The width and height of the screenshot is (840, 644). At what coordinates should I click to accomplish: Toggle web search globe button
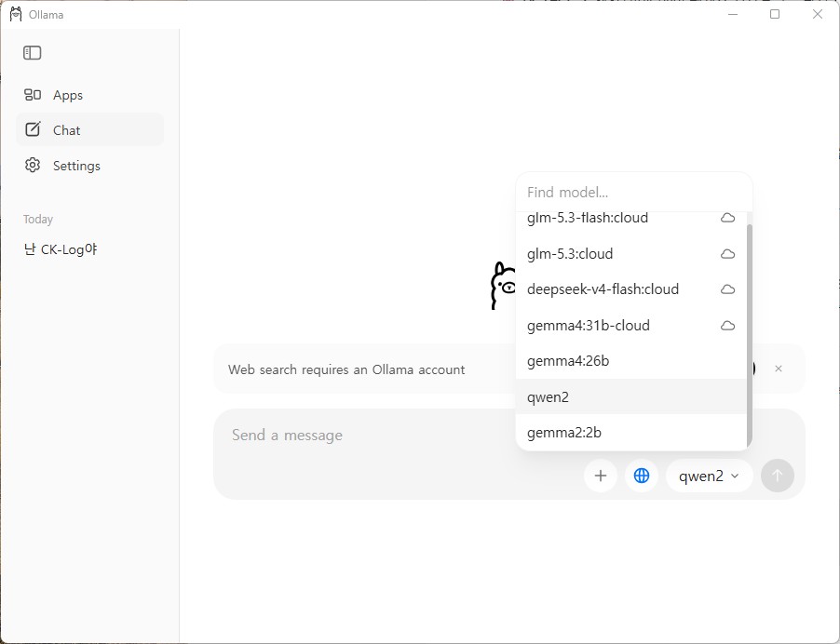click(642, 476)
